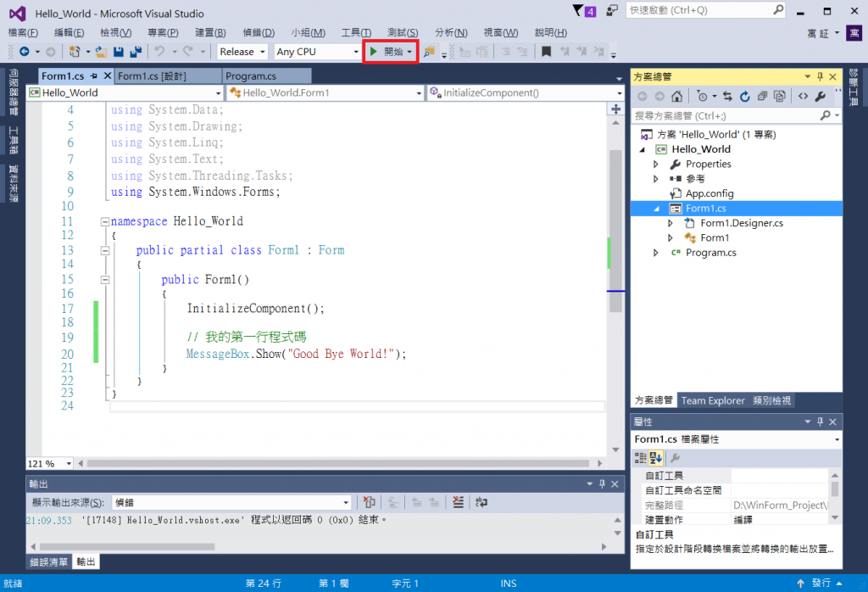Click the Categorized view icon in the properties panel

pyautogui.click(x=641, y=457)
